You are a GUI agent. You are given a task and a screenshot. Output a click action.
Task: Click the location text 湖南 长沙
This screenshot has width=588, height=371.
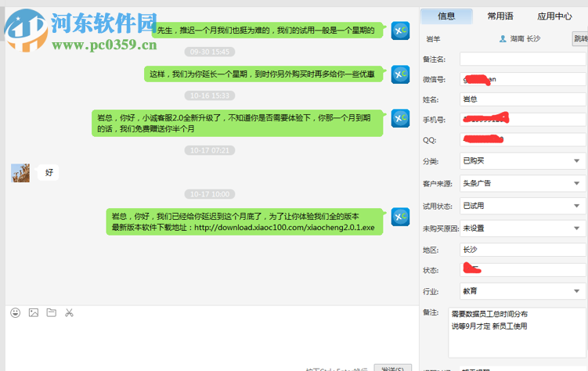tap(525, 38)
